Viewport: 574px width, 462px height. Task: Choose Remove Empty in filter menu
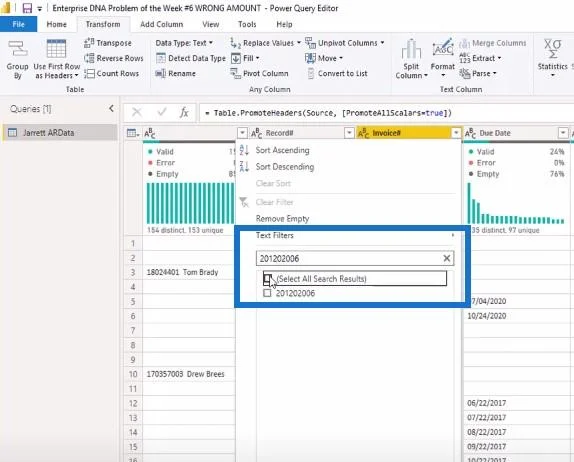tap(282, 219)
